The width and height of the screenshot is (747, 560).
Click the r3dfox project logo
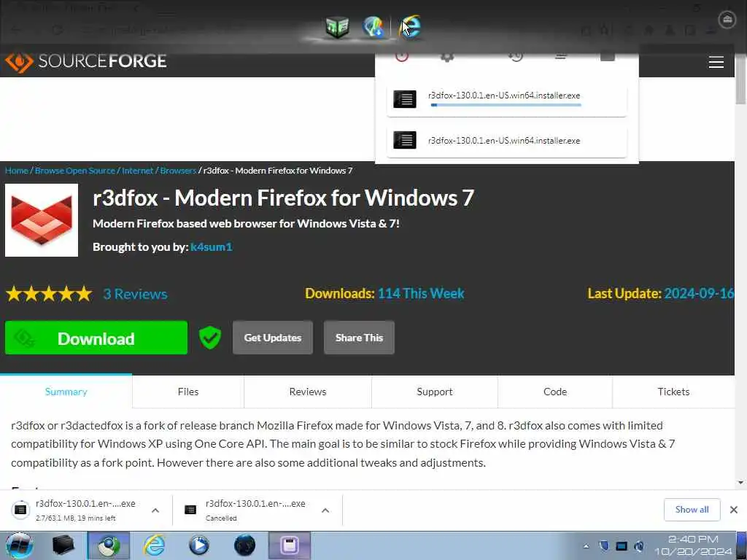click(x=42, y=220)
